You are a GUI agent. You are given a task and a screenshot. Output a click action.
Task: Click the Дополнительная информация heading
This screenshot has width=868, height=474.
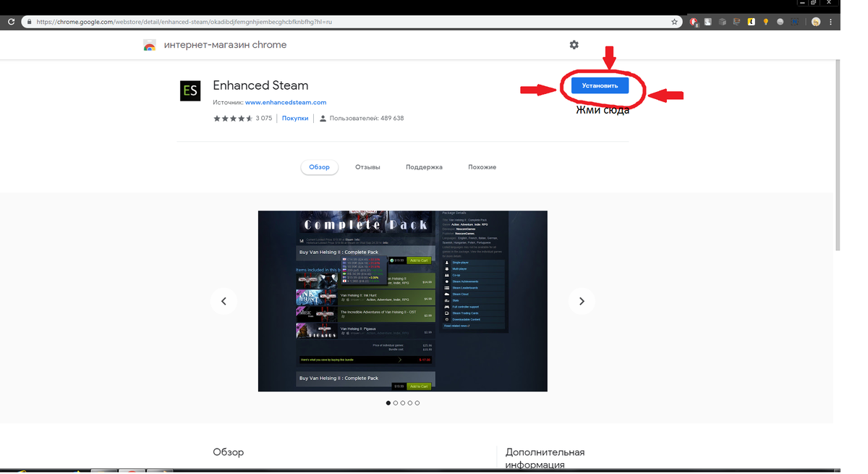[545, 459]
